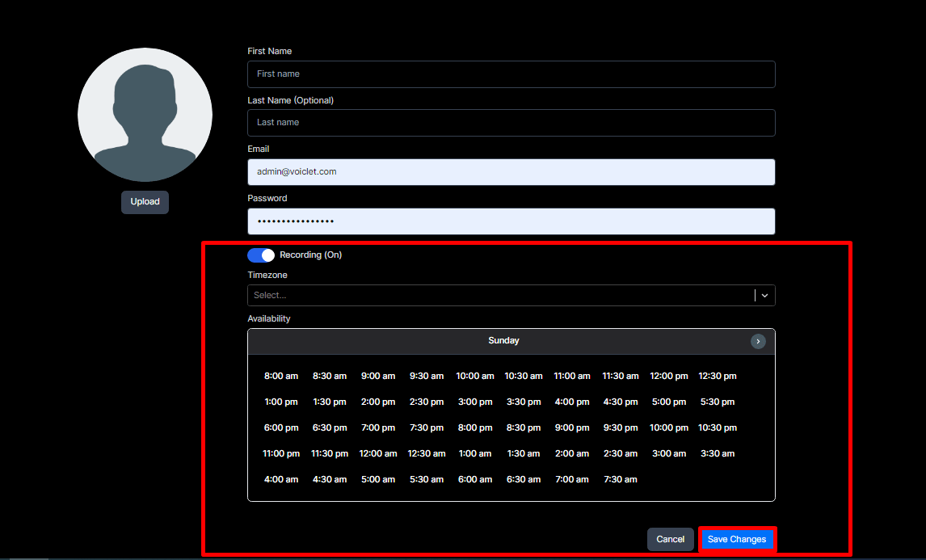Select the 10:30 pm time slot
The image size is (926, 560).
pyautogui.click(x=718, y=428)
